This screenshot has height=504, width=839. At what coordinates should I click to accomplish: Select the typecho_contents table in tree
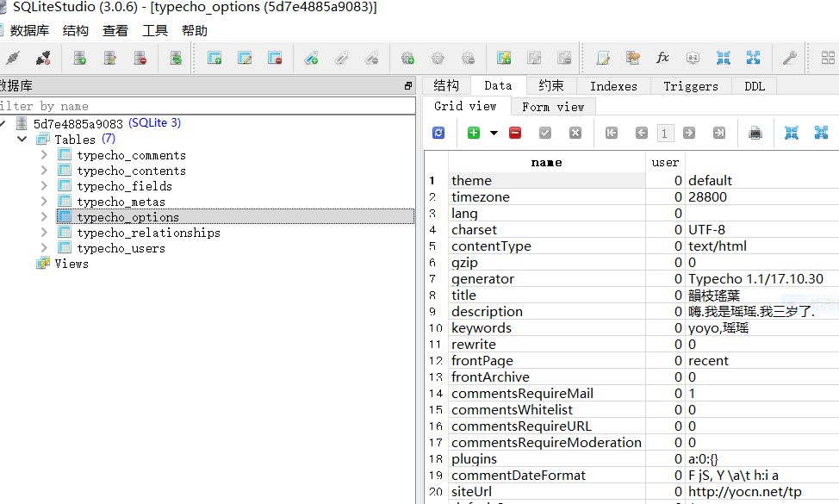click(131, 171)
